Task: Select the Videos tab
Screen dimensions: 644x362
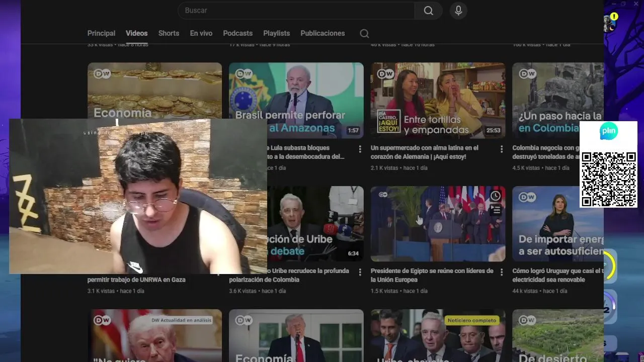Action: pos(137,33)
